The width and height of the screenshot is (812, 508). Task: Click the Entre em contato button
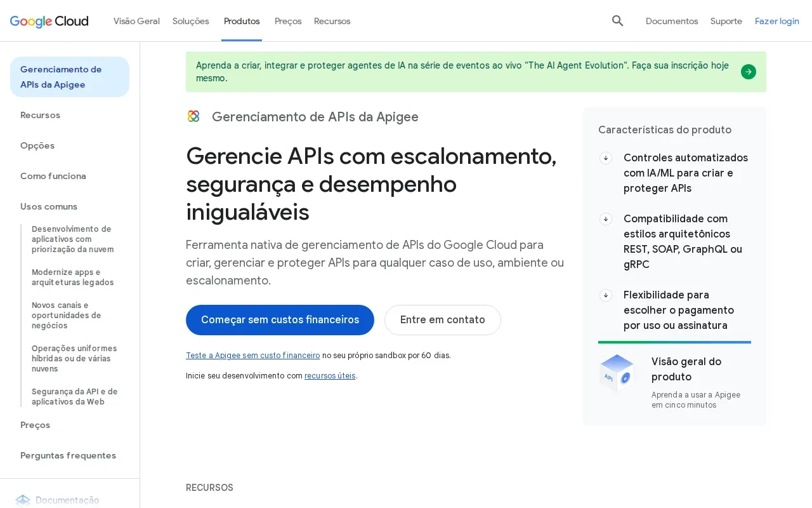coord(443,320)
